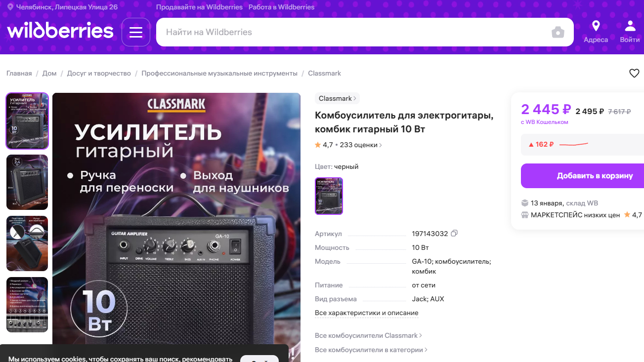This screenshot has height=362, width=644.
Task: Open Все комбоусилители Classmark link
Action: pos(368,335)
